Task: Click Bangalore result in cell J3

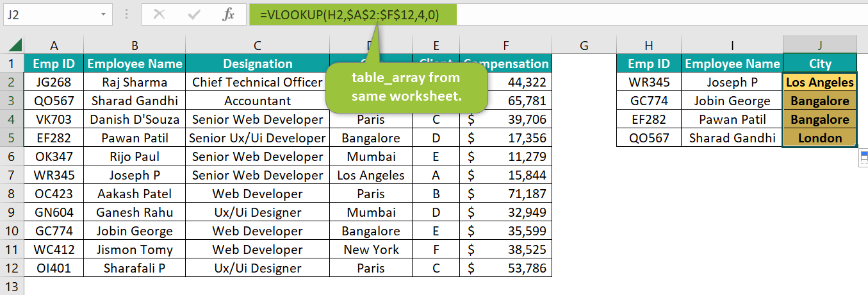Action: coord(820,101)
